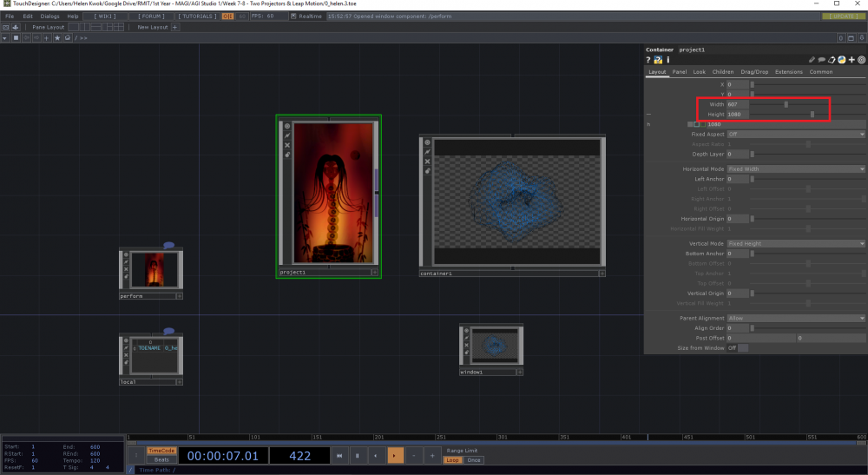Toggle the green mode square in Height row
Viewport: 868px width, 475px height.
702,124
